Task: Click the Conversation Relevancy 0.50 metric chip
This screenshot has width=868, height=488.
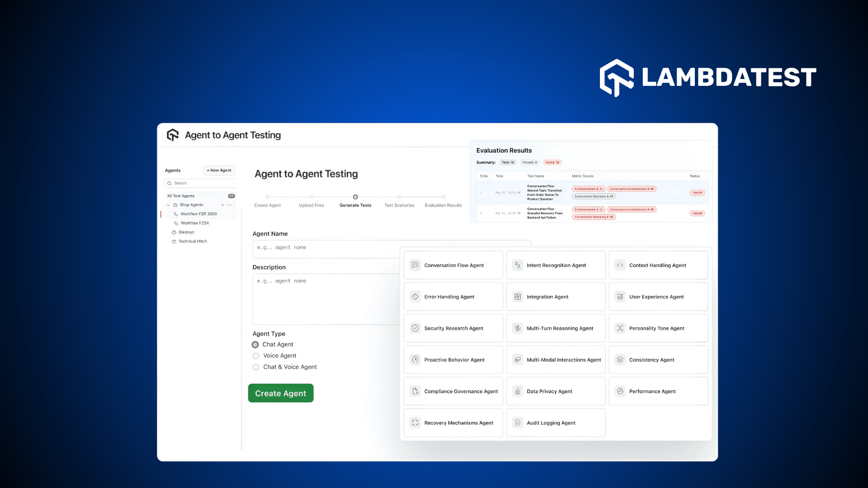Action: (x=594, y=197)
